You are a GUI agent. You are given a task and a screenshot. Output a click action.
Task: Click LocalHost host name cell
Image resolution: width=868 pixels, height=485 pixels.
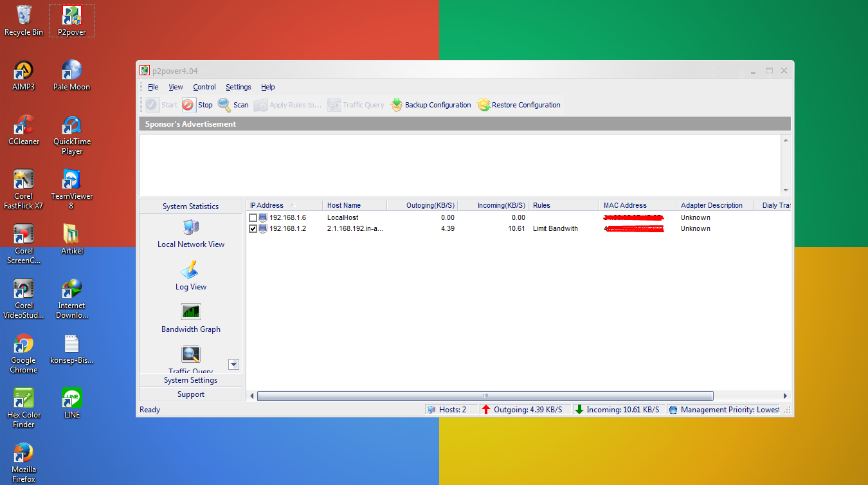coord(343,217)
